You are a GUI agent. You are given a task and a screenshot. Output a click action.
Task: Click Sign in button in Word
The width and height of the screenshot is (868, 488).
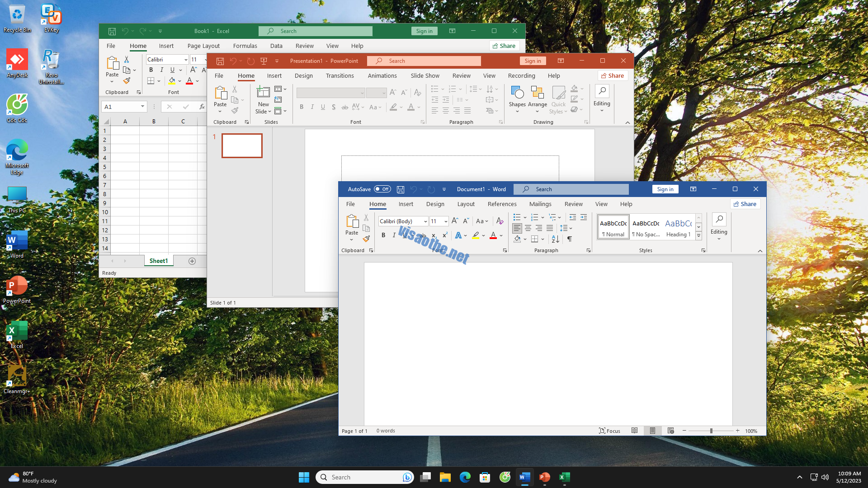665,189
